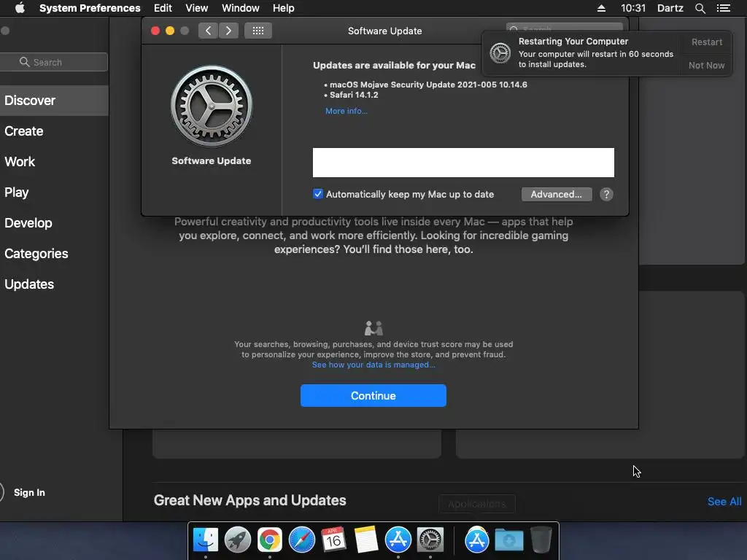Image resolution: width=747 pixels, height=560 pixels.
Task: Click Sign In in App Store sidebar
Action: [x=29, y=492]
